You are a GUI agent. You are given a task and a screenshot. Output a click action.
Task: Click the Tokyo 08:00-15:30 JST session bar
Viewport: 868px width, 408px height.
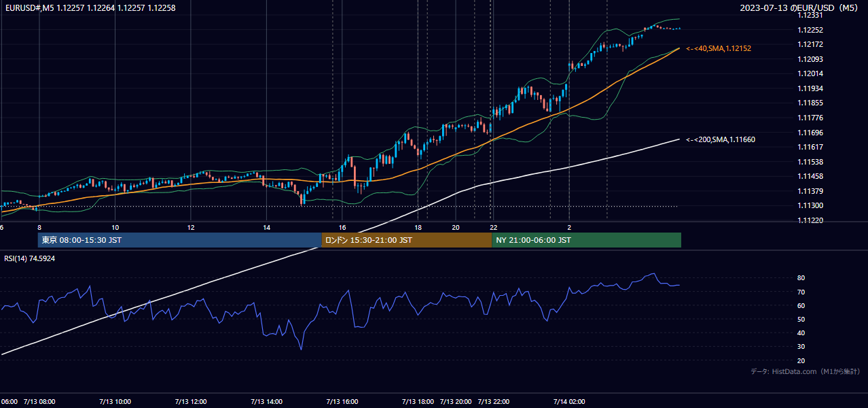pos(179,240)
